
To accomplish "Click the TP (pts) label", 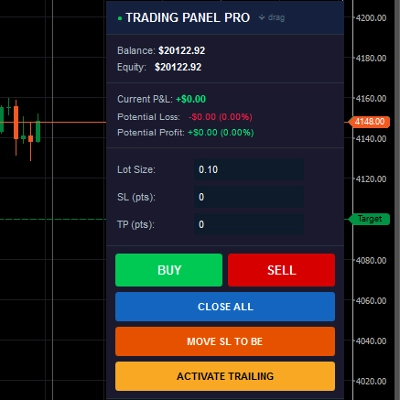I will 136,225.
